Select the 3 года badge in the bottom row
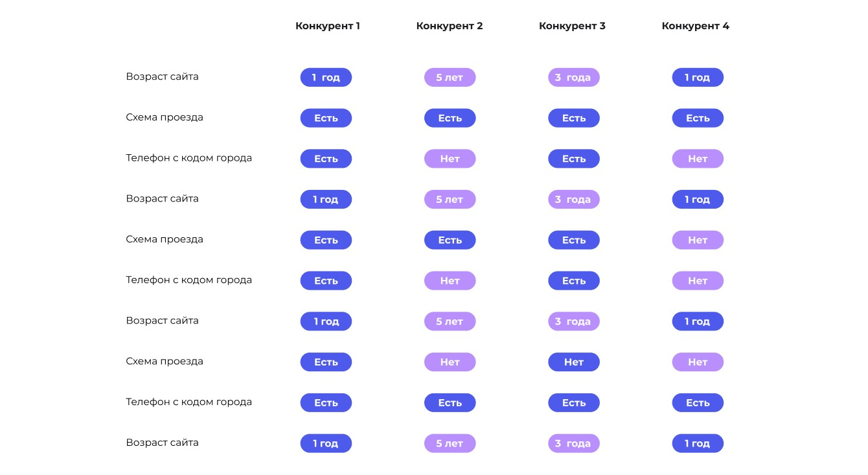 coord(574,444)
